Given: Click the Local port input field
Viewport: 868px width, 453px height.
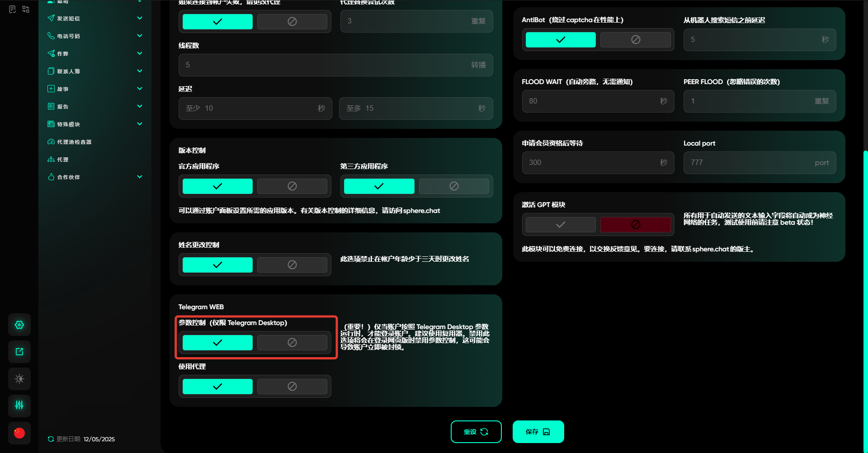Looking at the screenshot, I should pos(750,163).
